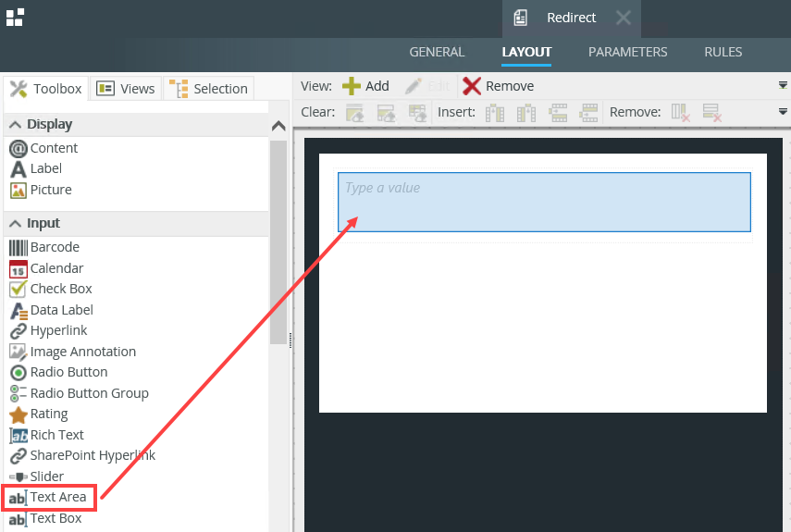791x532 pixels.
Task: Open the PARAMETERS tab
Action: tap(627, 52)
